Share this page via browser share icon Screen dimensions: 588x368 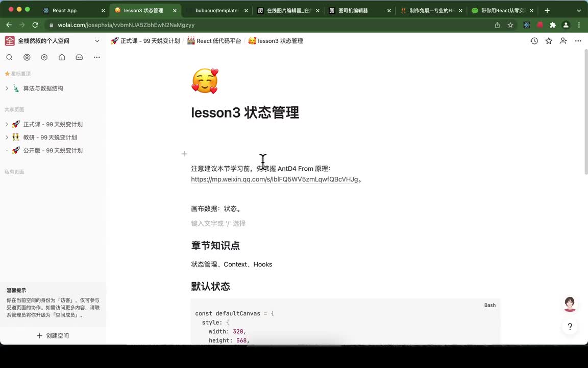tap(497, 25)
